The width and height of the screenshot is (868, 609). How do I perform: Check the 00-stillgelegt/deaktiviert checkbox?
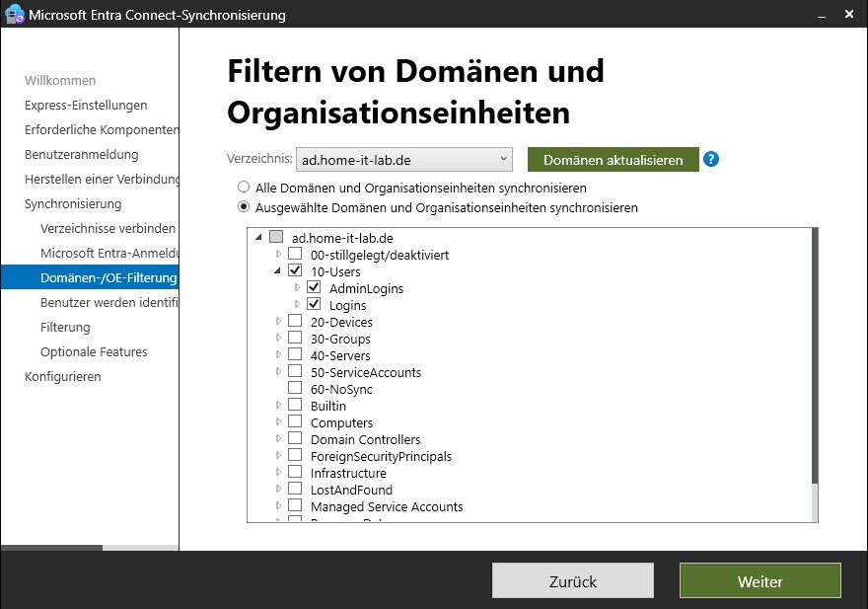click(x=295, y=254)
